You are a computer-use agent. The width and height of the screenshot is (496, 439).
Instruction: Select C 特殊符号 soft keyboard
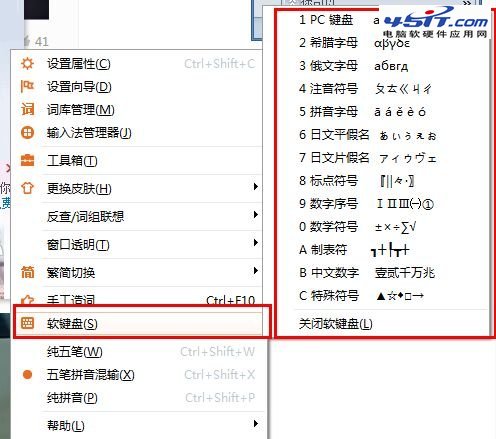(x=383, y=295)
